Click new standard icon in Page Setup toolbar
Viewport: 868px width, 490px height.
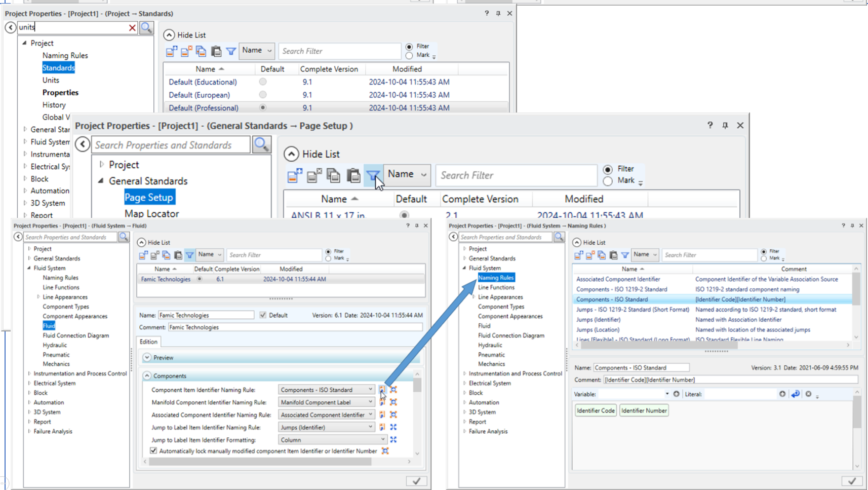pos(294,175)
